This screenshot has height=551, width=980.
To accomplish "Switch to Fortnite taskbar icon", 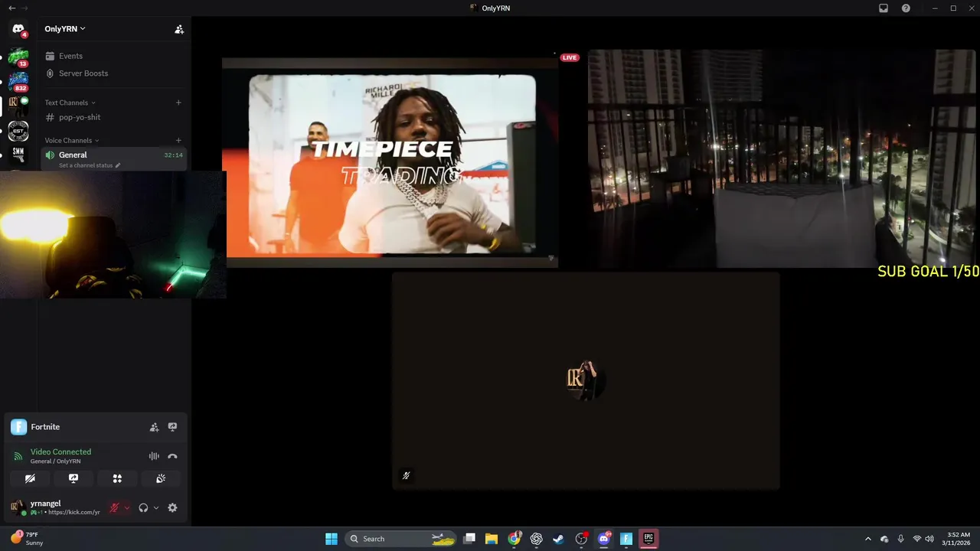I will pos(626,539).
